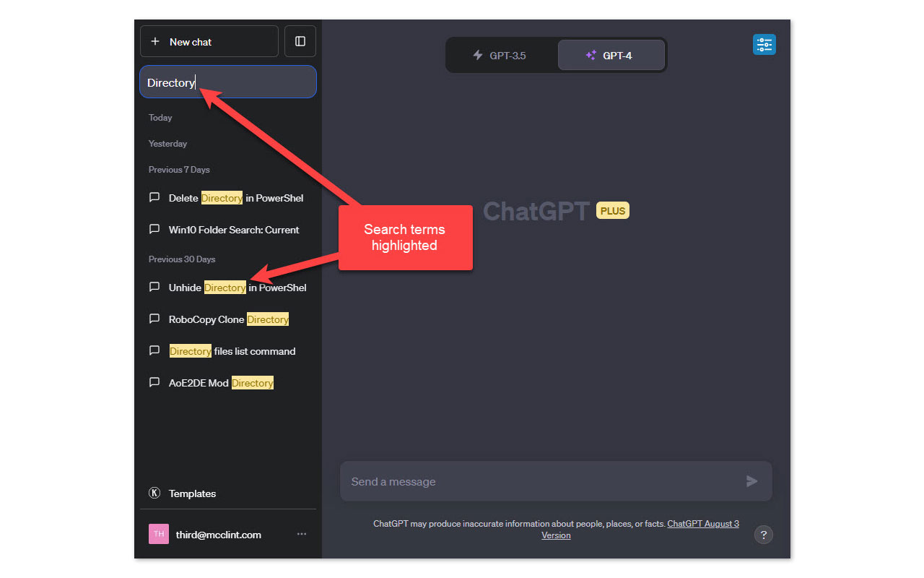
Task: Click the chat bubble icon beside AoE2DE Mod
Action: tap(154, 382)
